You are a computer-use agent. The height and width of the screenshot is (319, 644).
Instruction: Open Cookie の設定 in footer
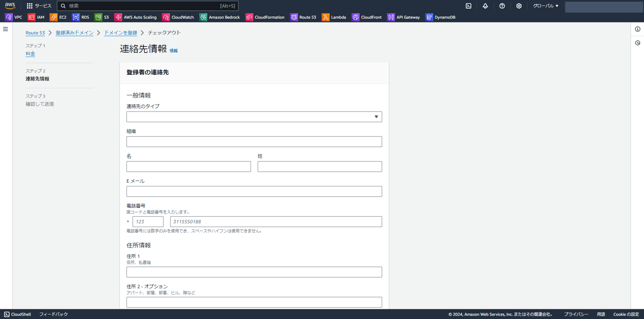(x=626, y=314)
